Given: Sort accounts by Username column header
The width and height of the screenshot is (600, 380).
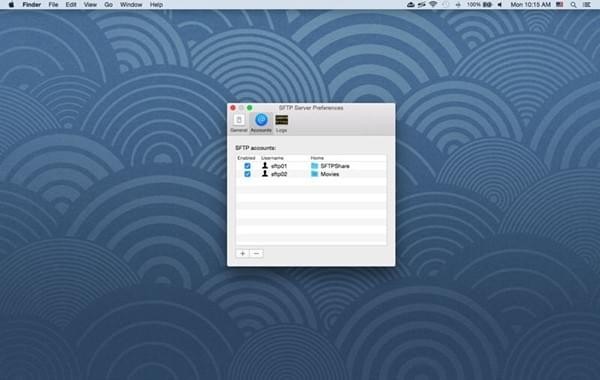Looking at the screenshot, I should tap(272, 158).
